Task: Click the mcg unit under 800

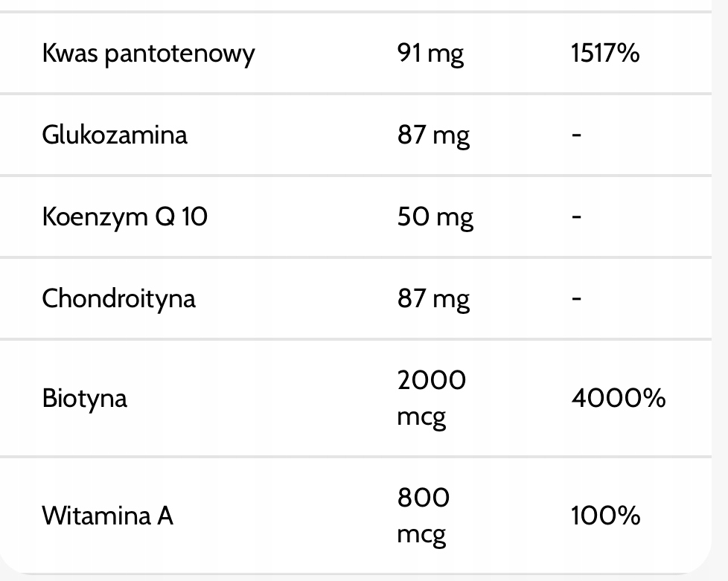Action: (421, 535)
